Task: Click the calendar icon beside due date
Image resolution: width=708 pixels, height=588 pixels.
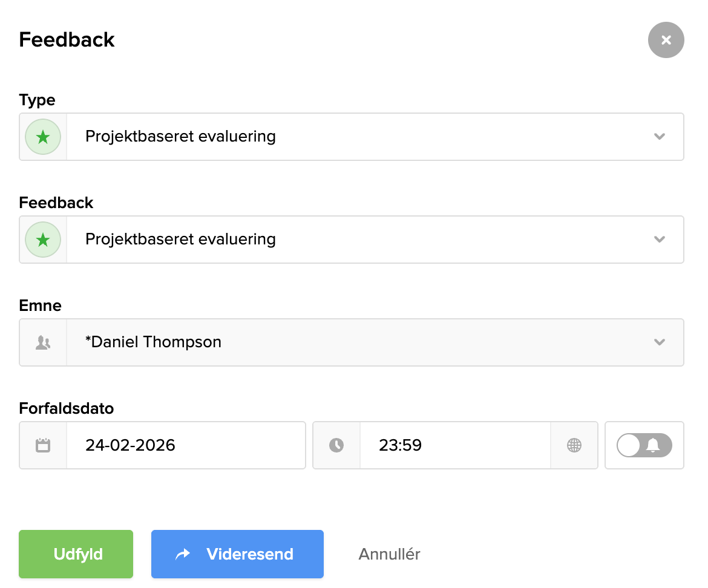Action: point(43,446)
